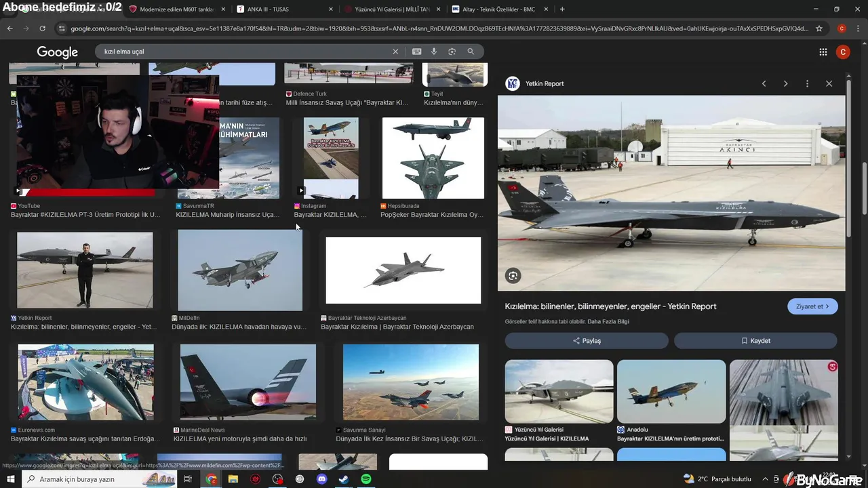The height and width of the screenshot is (488, 868).
Task: Click Windows search box on taskbar
Action: (x=99, y=479)
